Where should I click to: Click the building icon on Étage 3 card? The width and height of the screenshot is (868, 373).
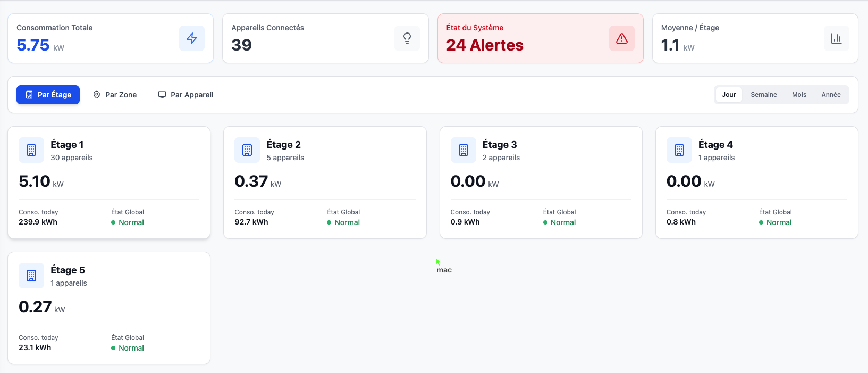464,150
